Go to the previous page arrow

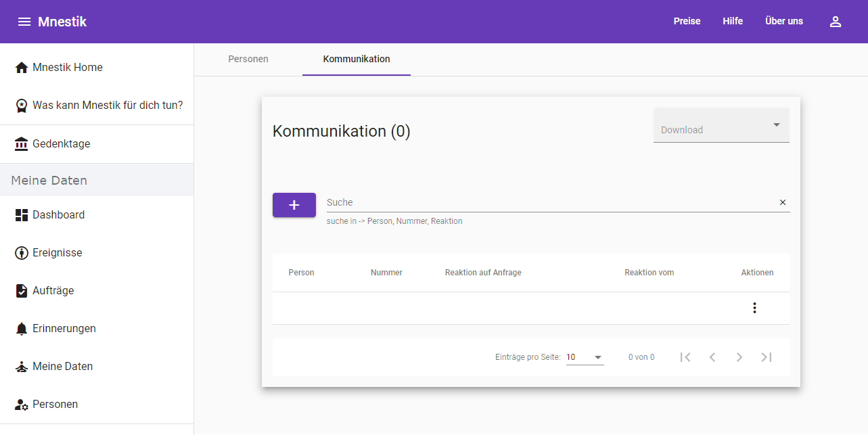click(712, 357)
